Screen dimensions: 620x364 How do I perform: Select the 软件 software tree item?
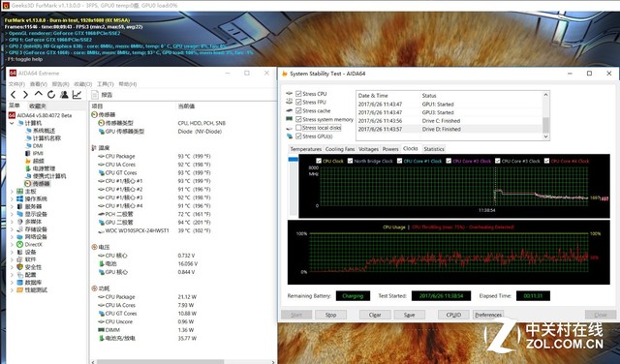[30, 259]
